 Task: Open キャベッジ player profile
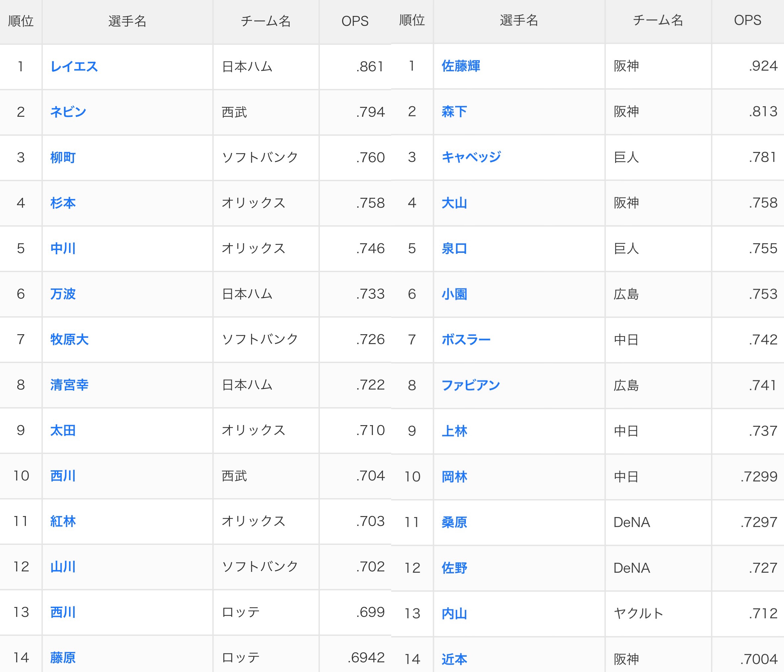tap(471, 157)
